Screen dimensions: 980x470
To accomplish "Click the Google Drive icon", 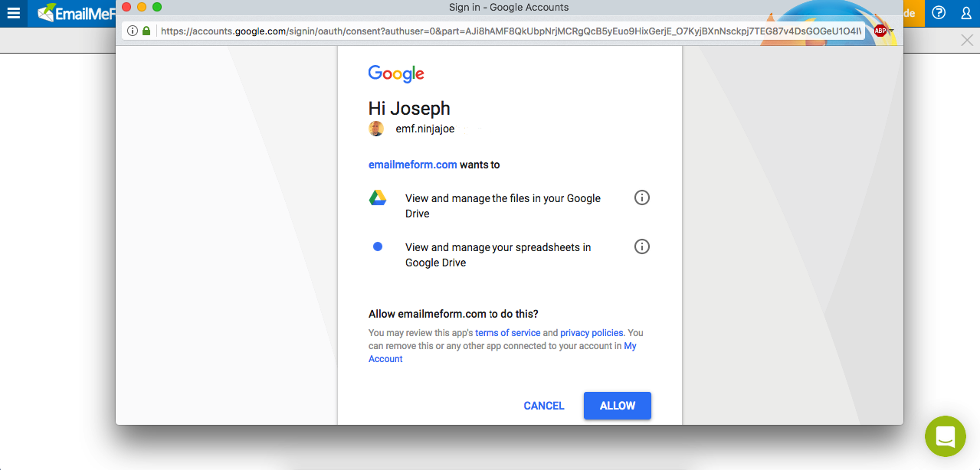I will click(378, 197).
